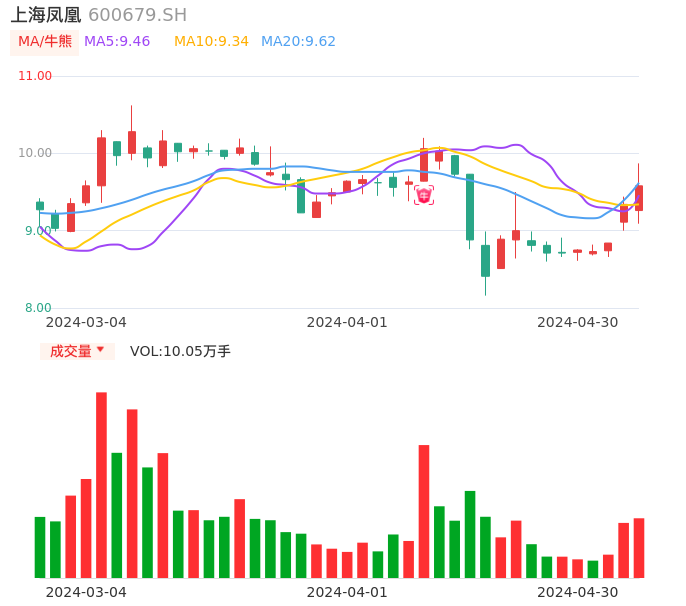Click the last red candlestick on the right
The image size is (686, 606).
tap(639, 197)
